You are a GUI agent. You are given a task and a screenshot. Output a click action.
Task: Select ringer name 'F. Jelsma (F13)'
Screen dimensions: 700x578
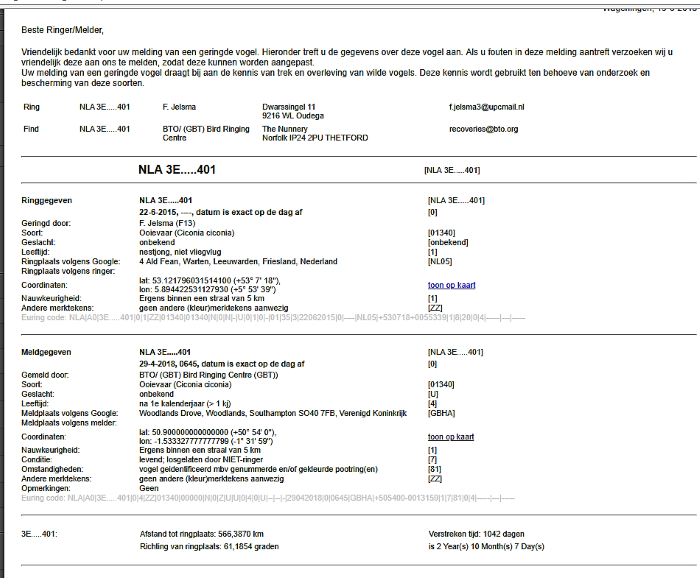tap(167, 223)
